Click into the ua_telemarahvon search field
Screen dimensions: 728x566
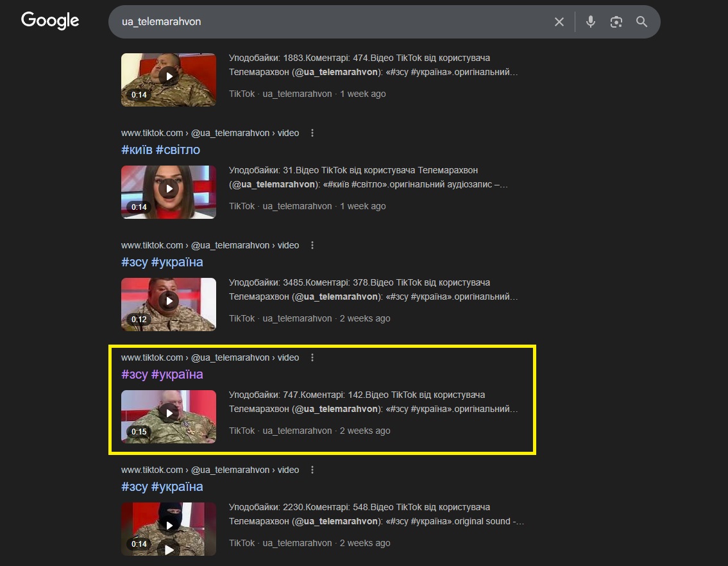click(321, 22)
